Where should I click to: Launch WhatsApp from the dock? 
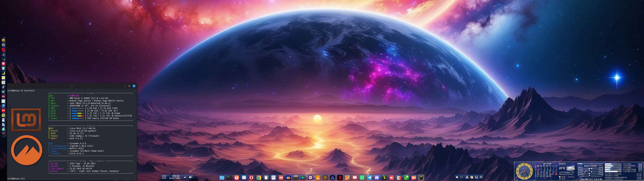[x=362, y=177]
